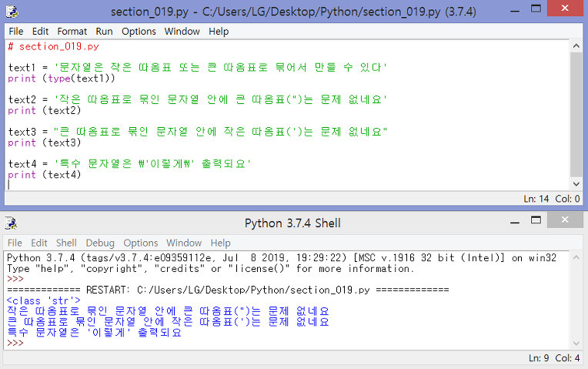Close the Python 3.7.4 Shell window

pyautogui.click(x=565, y=220)
